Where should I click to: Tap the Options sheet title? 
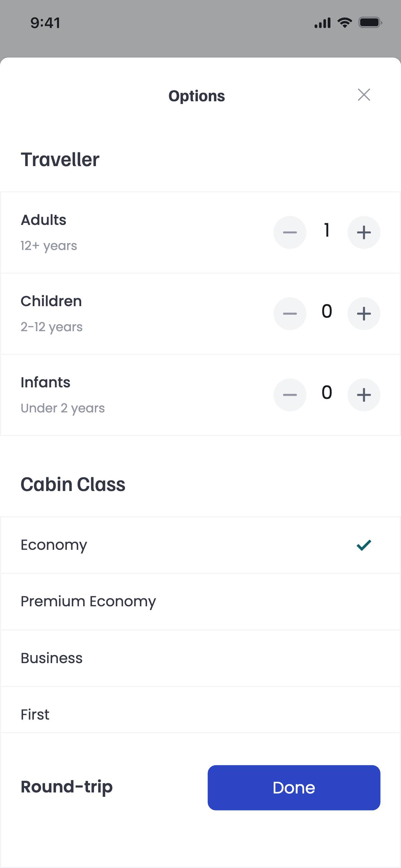coord(196,96)
